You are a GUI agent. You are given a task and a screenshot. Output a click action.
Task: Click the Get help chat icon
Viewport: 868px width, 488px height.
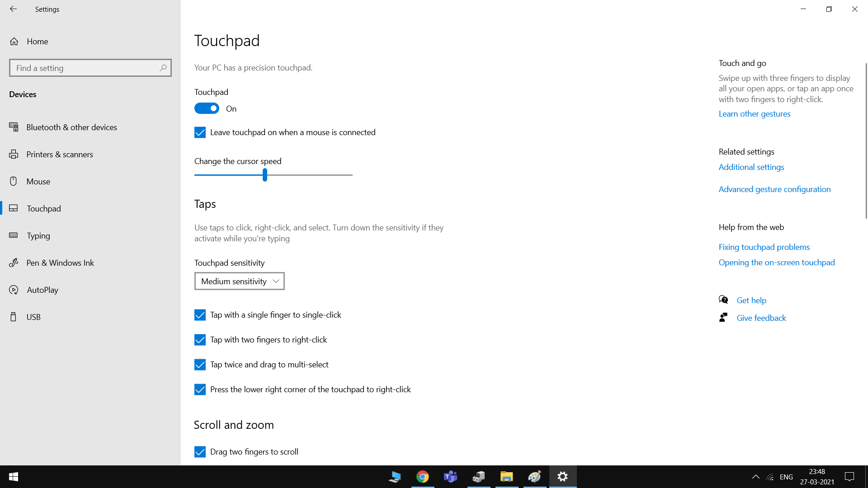(723, 300)
